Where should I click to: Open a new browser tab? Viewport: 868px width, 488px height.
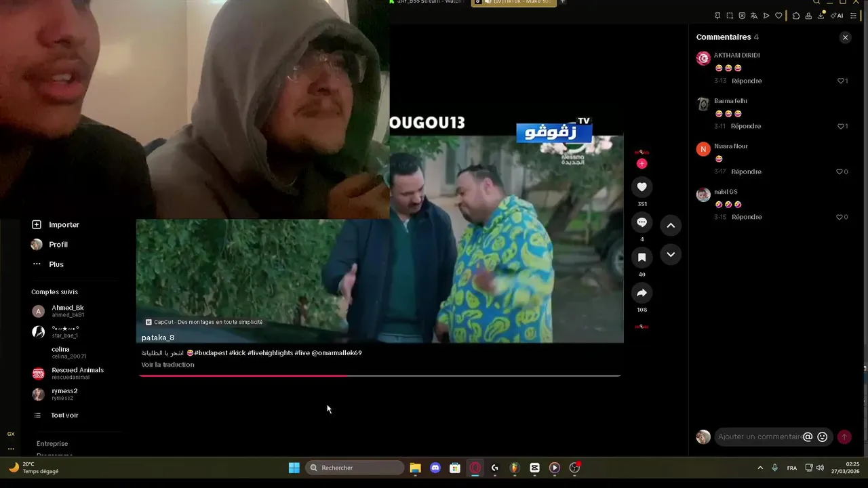tap(562, 2)
